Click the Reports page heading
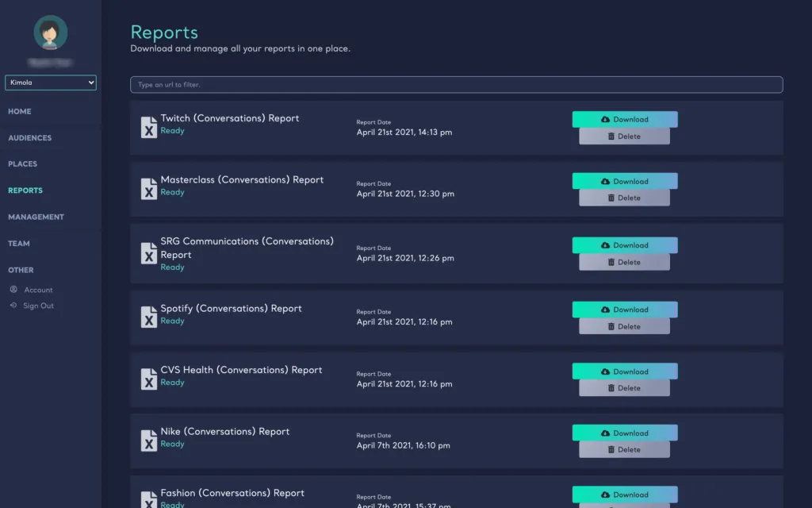 [164, 32]
